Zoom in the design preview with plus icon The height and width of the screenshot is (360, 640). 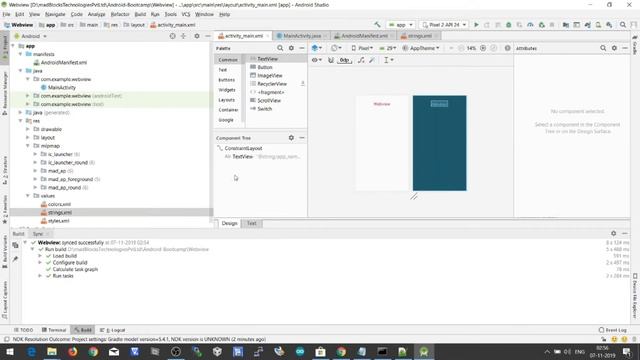coord(483,48)
